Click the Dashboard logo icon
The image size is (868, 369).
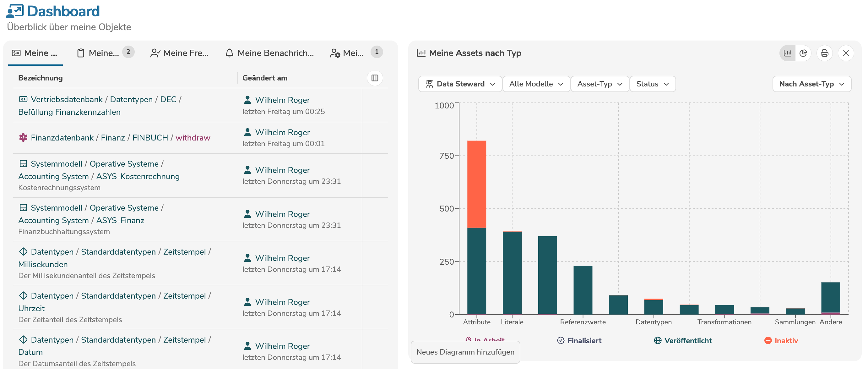[x=15, y=11]
